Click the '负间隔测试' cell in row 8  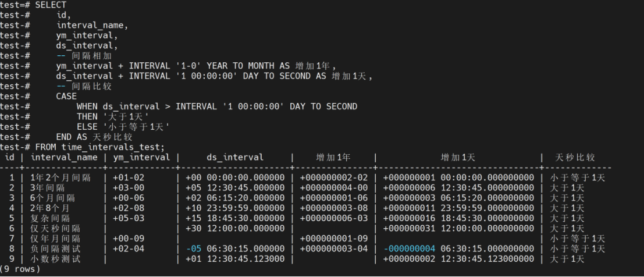pyautogui.click(x=55, y=248)
